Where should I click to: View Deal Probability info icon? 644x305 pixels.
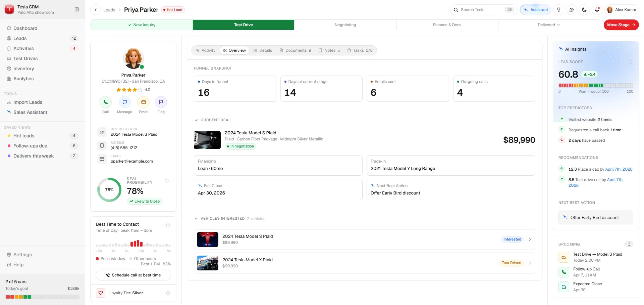coord(167,181)
